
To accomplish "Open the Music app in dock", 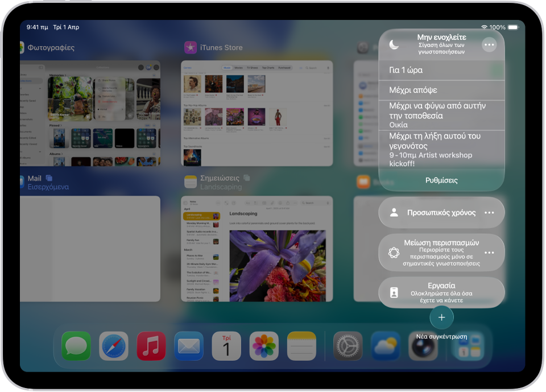I will click(151, 346).
